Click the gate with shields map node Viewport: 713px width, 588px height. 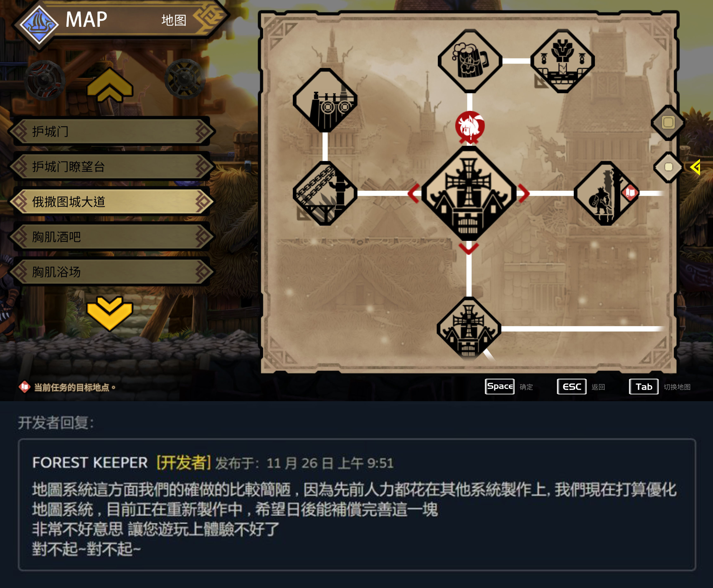tap(325, 100)
